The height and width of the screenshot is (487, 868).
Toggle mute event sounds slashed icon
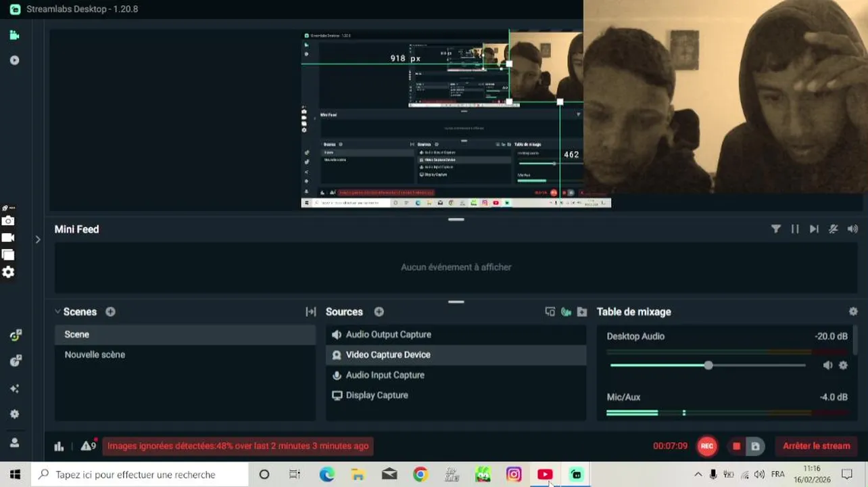[x=834, y=229]
